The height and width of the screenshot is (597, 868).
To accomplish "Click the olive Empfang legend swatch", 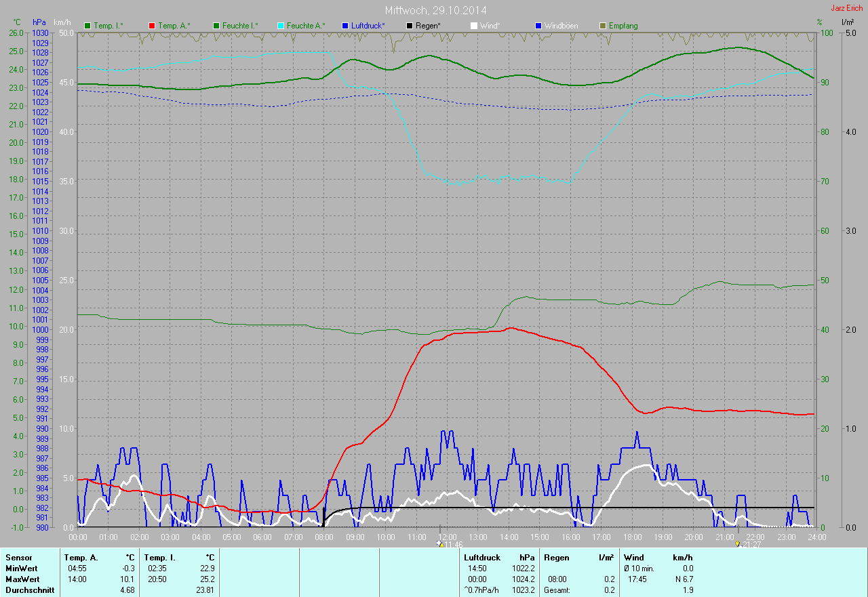I will pyautogui.click(x=603, y=26).
